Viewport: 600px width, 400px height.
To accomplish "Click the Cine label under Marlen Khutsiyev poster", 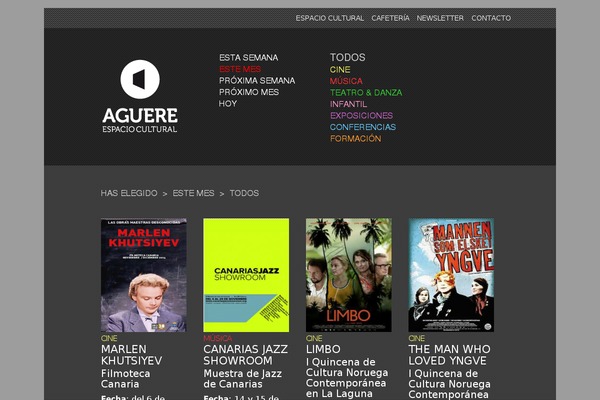I will tap(109, 338).
